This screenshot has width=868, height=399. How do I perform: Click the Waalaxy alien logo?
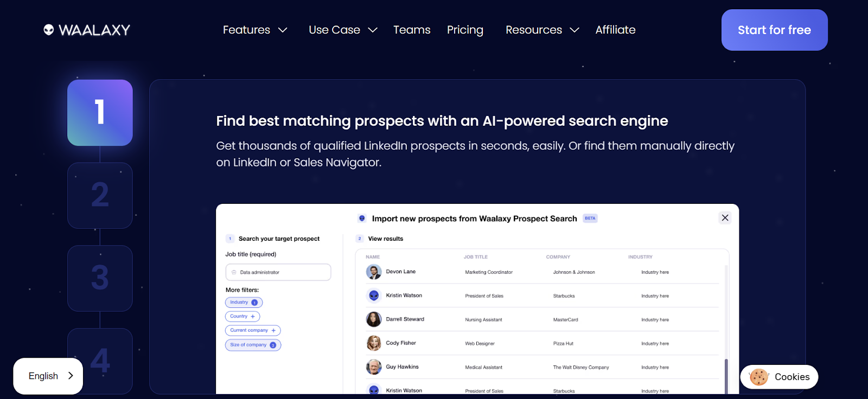pyautogui.click(x=87, y=30)
